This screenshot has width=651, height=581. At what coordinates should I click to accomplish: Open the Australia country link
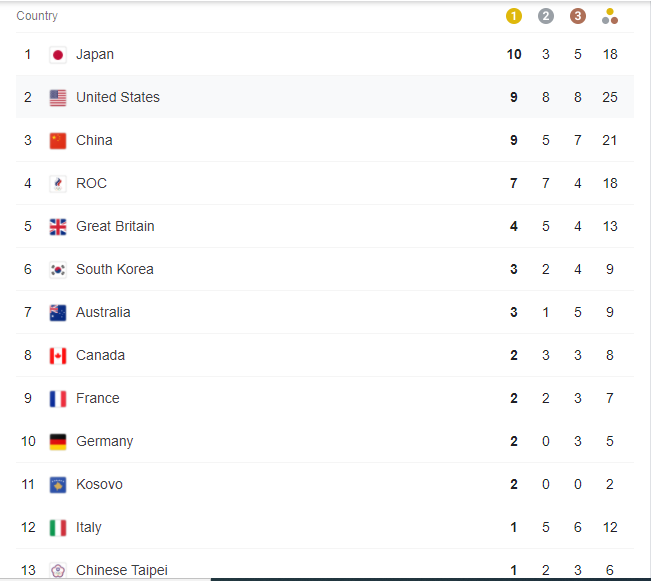(x=103, y=312)
